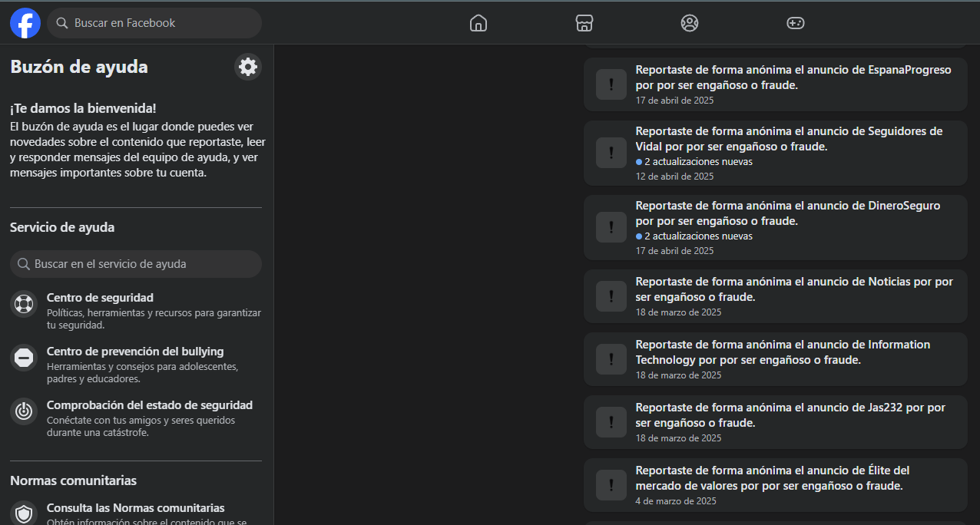This screenshot has width=980, height=525.
Task: Open the Jas232 ad report entry
Action: pos(776,421)
